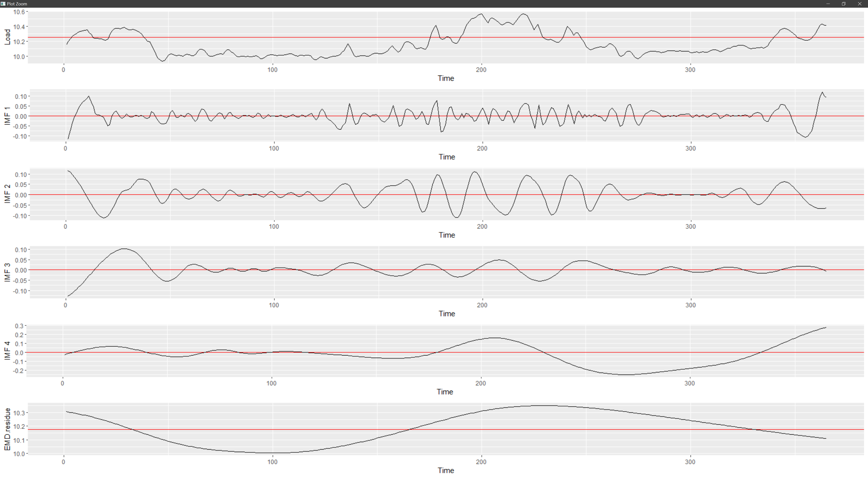Viewport: 868px width, 478px height.
Task: Click the 10.6 tick on the Load axis
Action: click(x=19, y=12)
